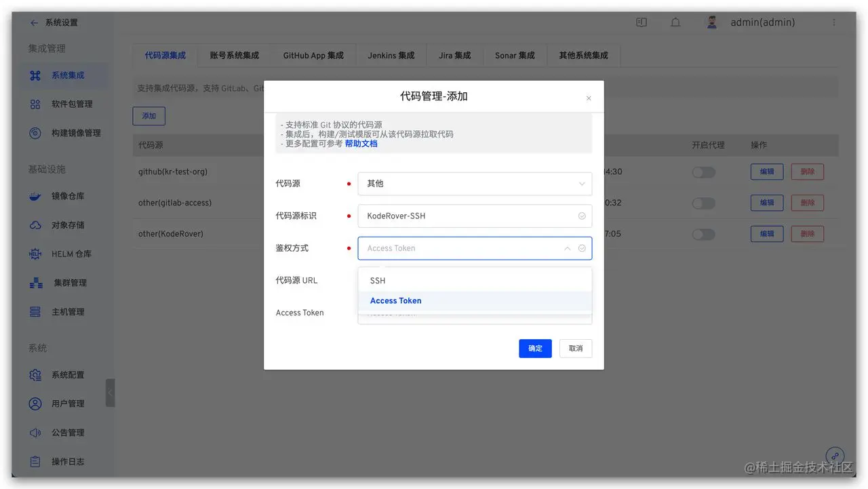Switch to the GitHub App 集成 tab
868x489 pixels.
pos(313,56)
